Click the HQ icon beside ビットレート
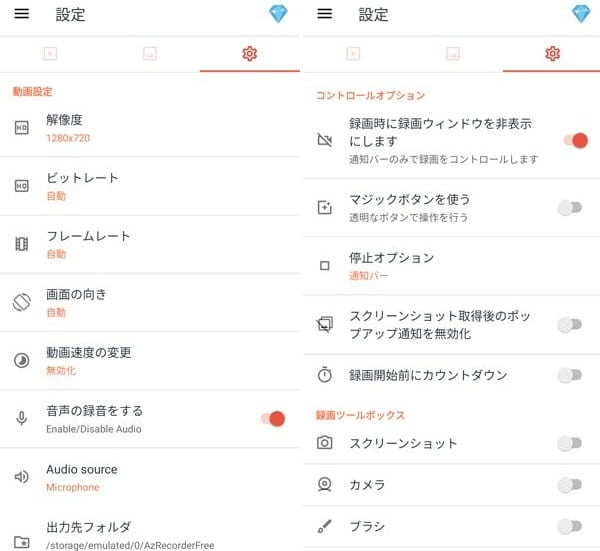This screenshot has height=551, width=600. [x=21, y=186]
